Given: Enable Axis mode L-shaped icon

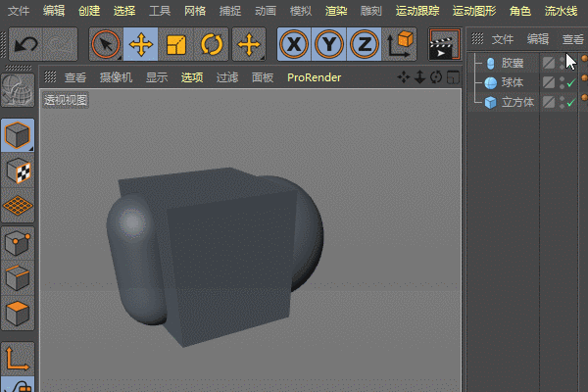Looking at the screenshot, I should click(18, 359).
